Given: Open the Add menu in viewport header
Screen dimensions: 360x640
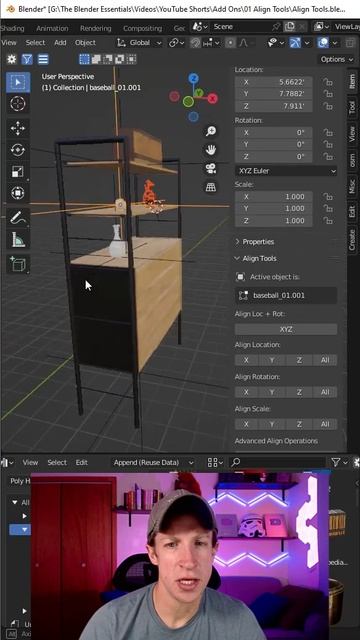Looking at the screenshot, I should coord(60,42).
